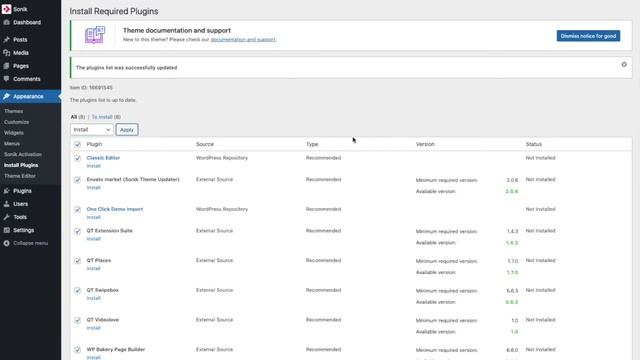Click Dismiss notice for good button
640x360 pixels.
(588, 36)
